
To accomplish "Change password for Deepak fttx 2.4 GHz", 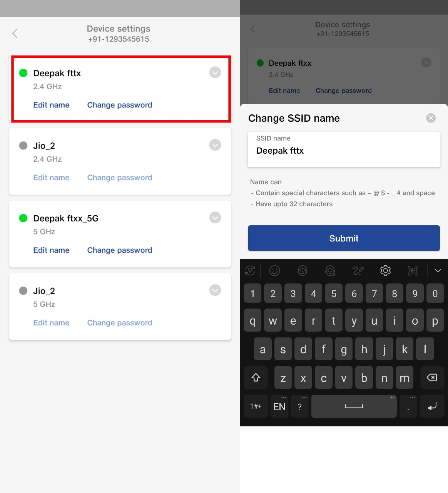I will click(120, 105).
